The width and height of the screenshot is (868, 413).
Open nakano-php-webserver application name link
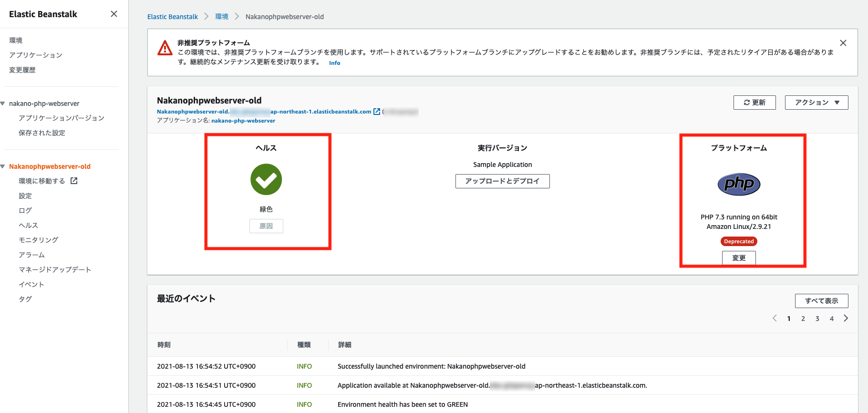(243, 121)
